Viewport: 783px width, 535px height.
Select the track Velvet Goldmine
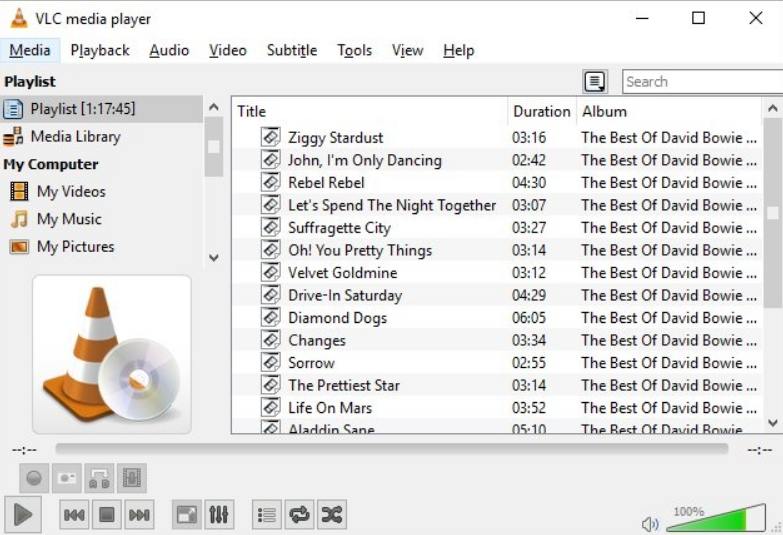coord(497,272)
